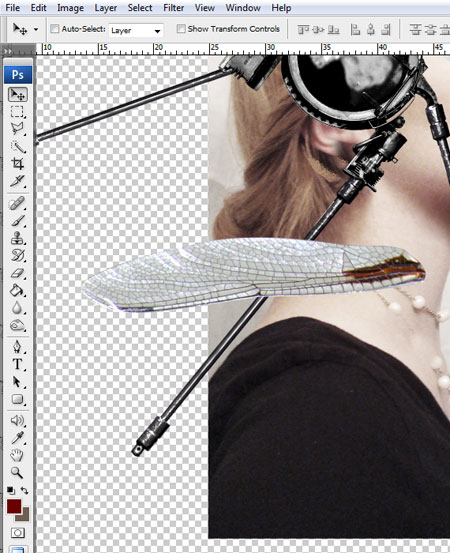Select the Healing Brush tool
Image resolution: width=450 pixels, height=553 pixels.
pyautogui.click(x=17, y=203)
